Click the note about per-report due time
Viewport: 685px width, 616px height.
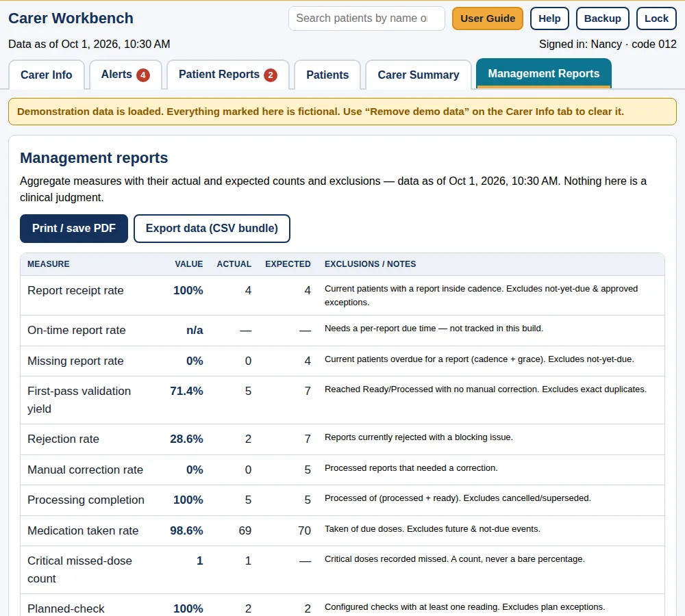tap(434, 329)
